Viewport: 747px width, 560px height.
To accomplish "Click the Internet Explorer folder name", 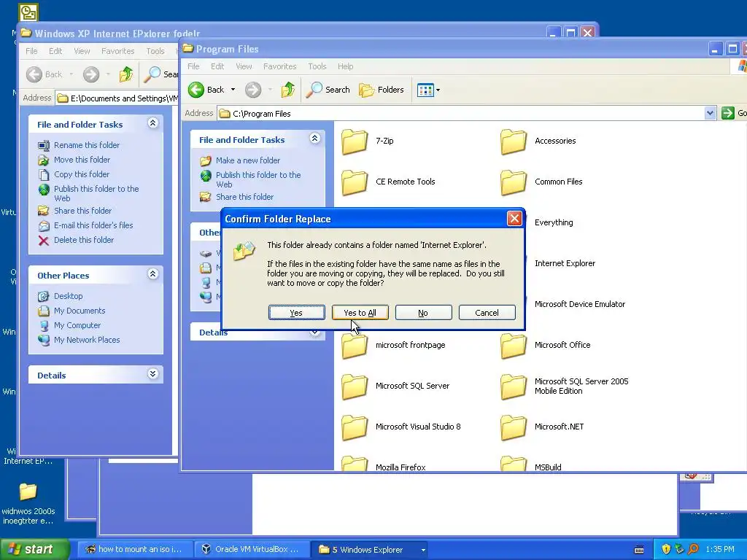I will tap(565, 263).
